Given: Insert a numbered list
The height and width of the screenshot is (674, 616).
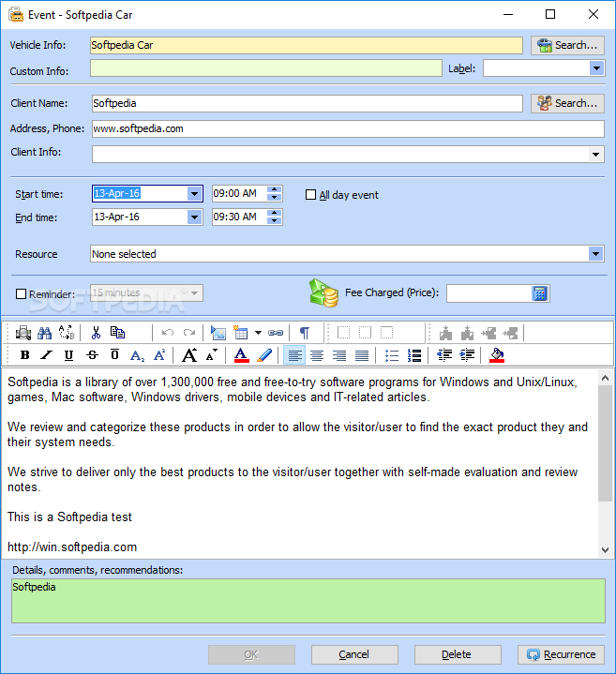Looking at the screenshot, I should tap(414, 355).
